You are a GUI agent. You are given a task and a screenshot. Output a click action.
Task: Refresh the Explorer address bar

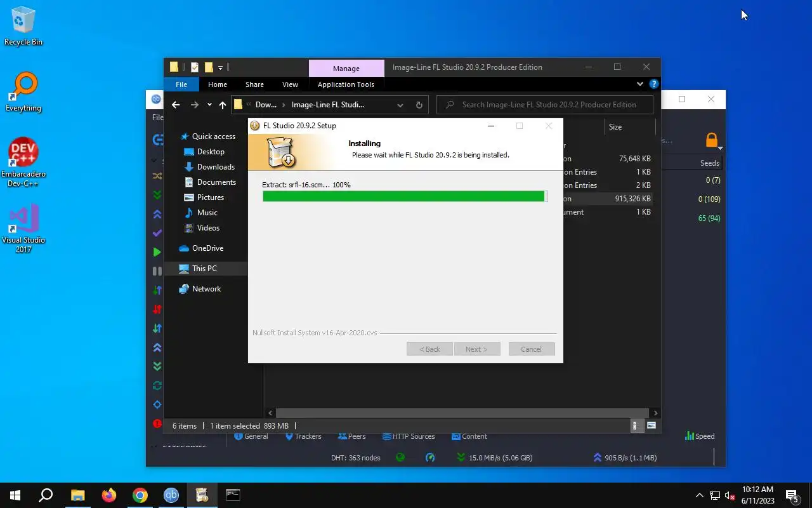[419, 105]
